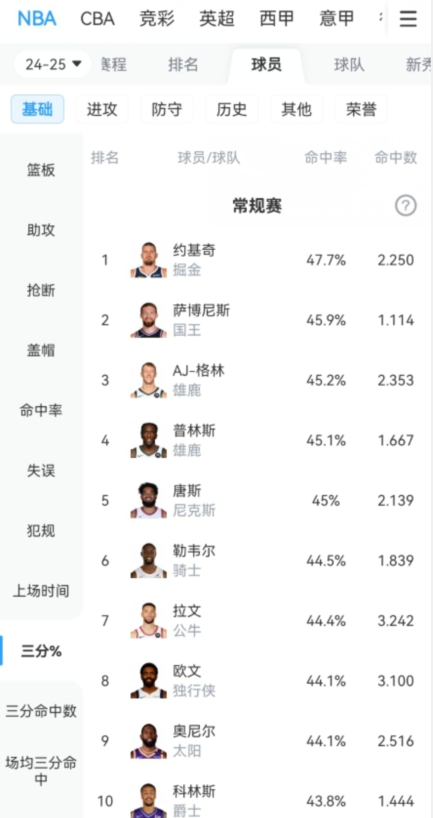Open the 24-25 season dropdown

(53, 64)
